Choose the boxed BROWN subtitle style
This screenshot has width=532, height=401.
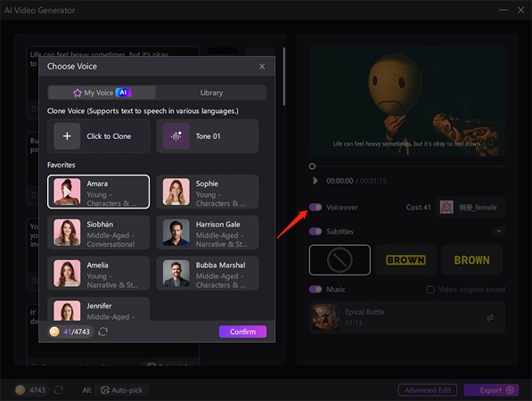[405, 260]
